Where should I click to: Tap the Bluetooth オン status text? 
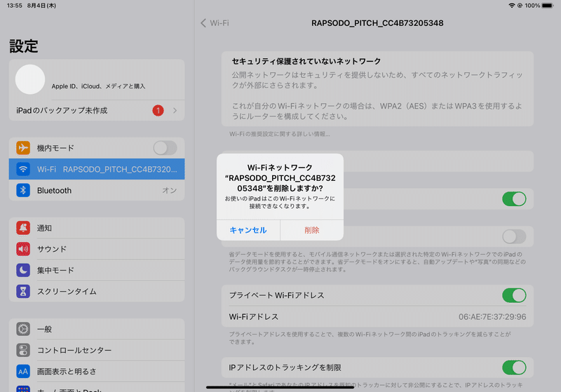click(170, 190)
